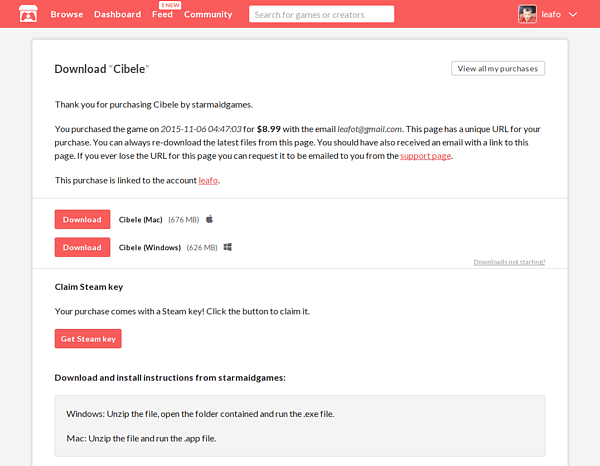The width and height of the screenshot is (600, 466).
Task: Download the Cibele Mac version
Action: [82, 219]
